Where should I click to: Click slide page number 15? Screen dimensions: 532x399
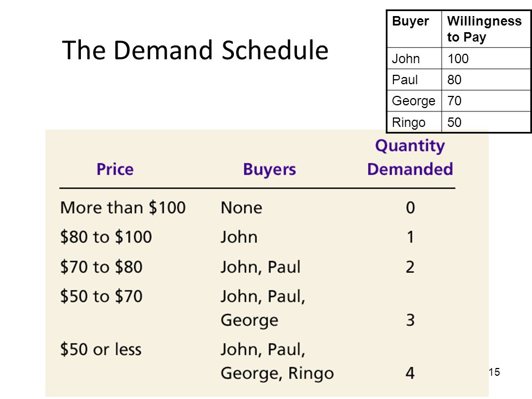pos(494,372)
